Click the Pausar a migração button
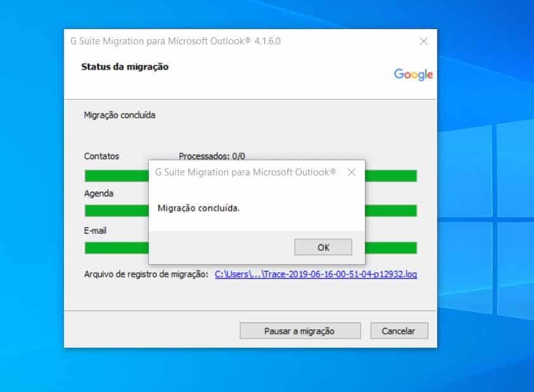 click(x=300, y=331)
